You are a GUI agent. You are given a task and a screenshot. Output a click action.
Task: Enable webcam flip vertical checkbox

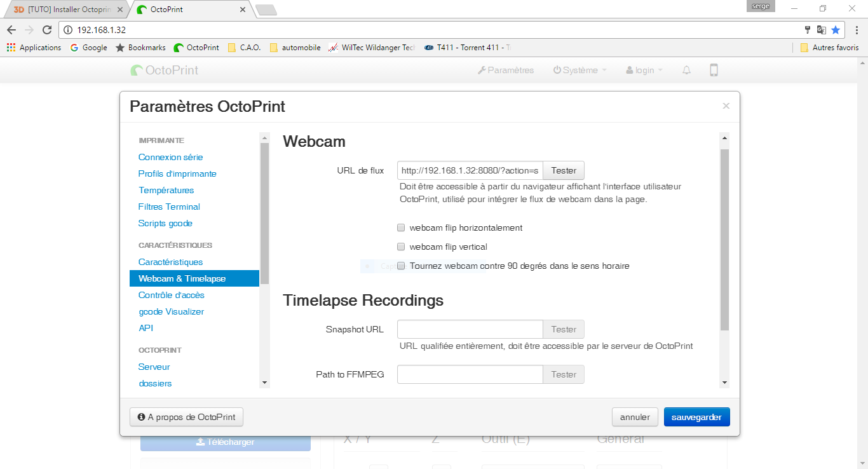coord(401,247)
